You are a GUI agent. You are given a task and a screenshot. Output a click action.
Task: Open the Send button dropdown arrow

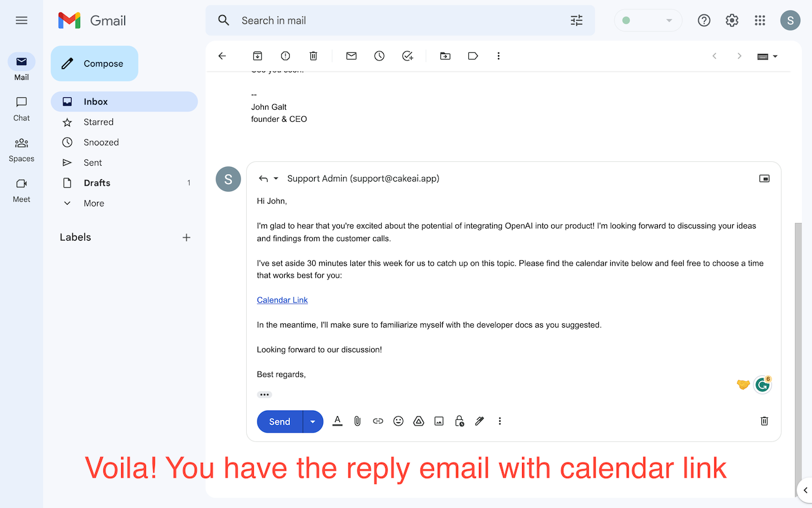(312, 421)
